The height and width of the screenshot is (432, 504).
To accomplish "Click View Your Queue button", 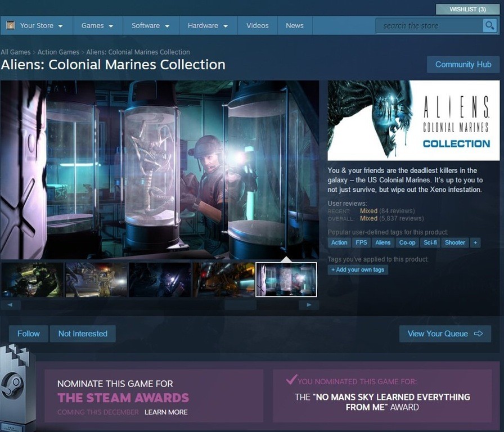I will click(445, 334).
